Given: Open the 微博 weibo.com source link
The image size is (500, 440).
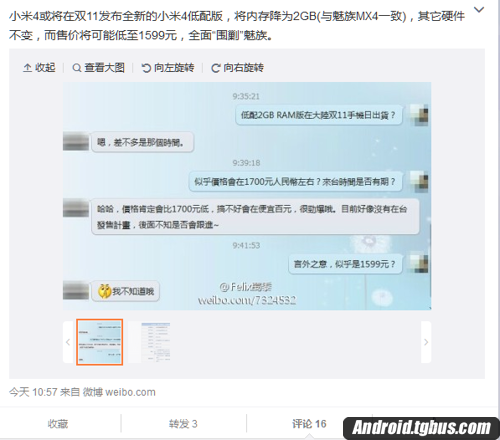Looking at the screenshot, I should pos(119,392).
